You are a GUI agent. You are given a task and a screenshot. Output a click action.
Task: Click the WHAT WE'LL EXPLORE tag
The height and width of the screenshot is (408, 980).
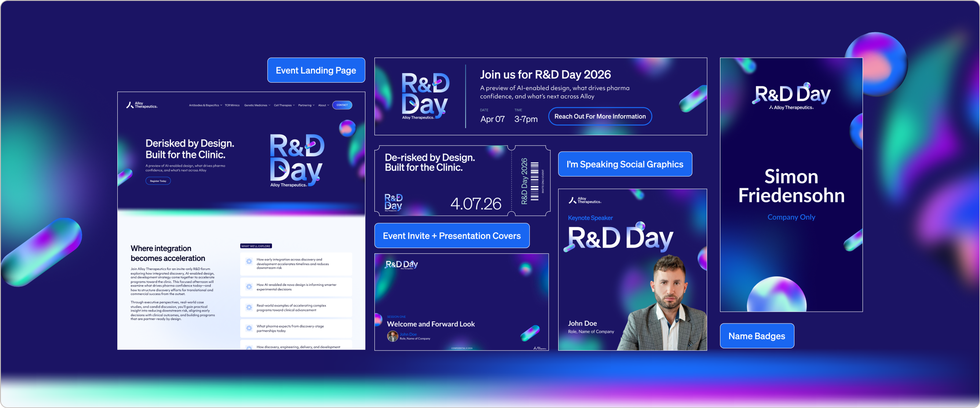256,246
